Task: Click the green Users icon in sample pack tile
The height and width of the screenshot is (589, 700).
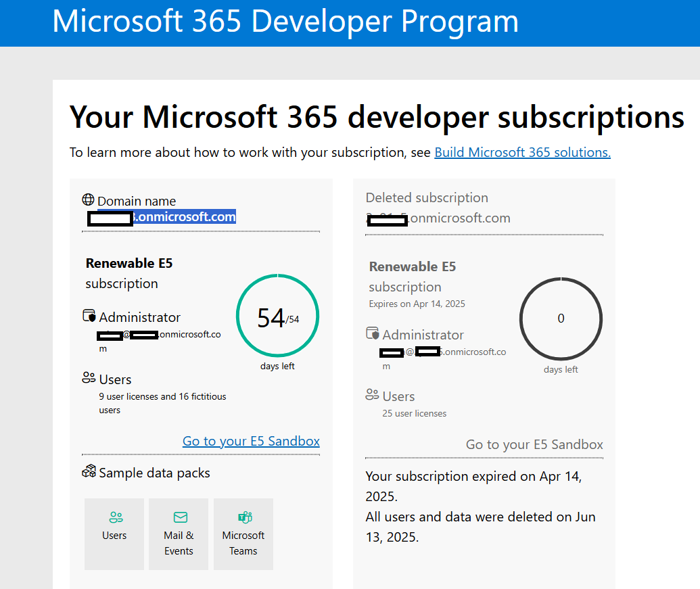Action: click(x=116, y=517)
